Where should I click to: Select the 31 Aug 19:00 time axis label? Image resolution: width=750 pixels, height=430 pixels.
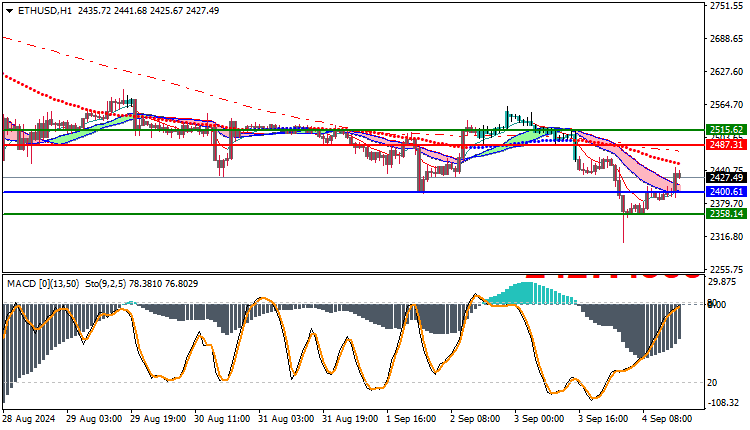point(350,419)
